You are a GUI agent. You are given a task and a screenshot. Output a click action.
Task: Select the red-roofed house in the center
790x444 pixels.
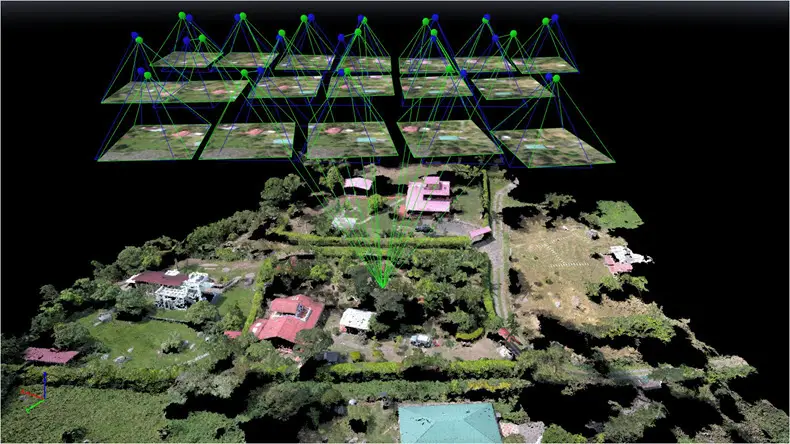click(288, 317)
